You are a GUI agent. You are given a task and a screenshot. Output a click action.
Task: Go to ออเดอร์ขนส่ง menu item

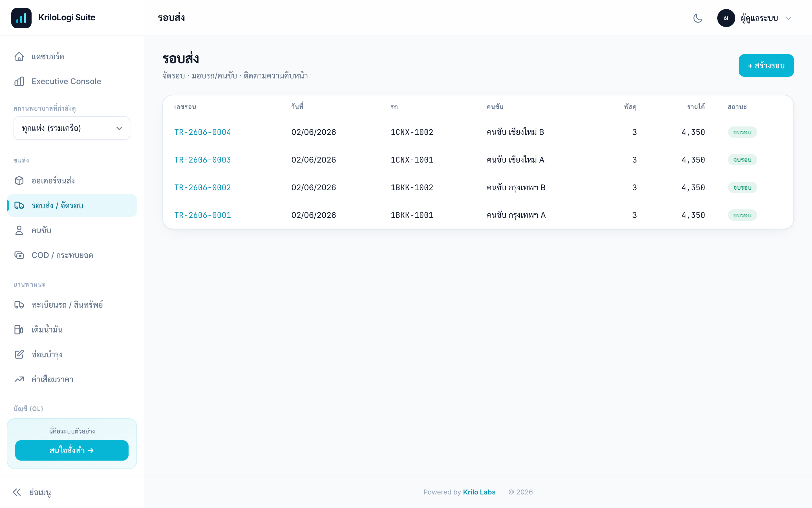tap(72, 180)
